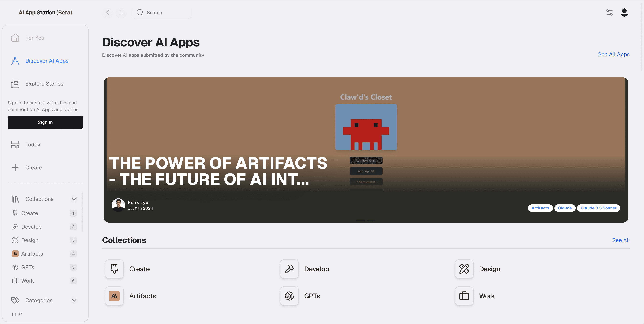The height and width of the screenshot is (324, 644).
Task: Select the LLM category
Action: coord(17,314)
